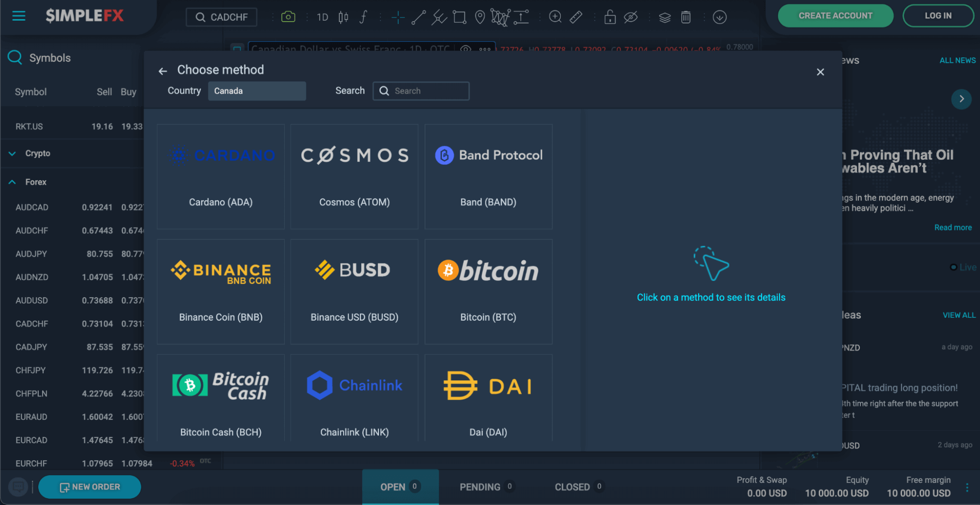Screen dimensions: 980x505
Task: Open the hamburger main menu
Action: [19, 16]
